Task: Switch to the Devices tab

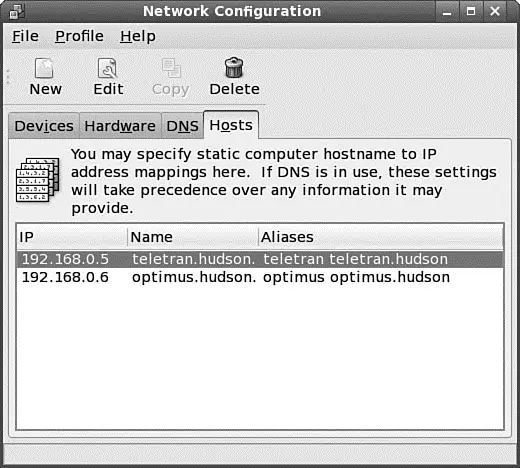Action: coord(44,126)
